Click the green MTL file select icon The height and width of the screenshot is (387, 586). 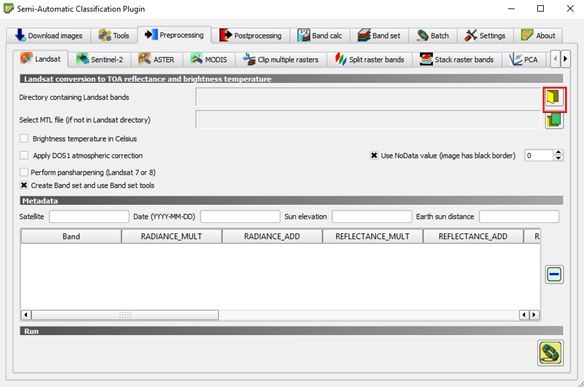coord(554,120)
